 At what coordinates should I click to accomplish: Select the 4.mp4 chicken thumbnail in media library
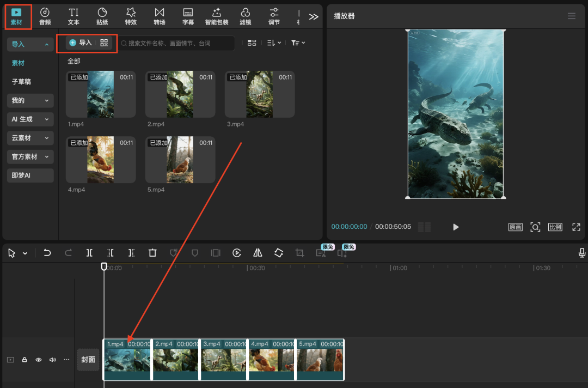[x=101, y=160]
